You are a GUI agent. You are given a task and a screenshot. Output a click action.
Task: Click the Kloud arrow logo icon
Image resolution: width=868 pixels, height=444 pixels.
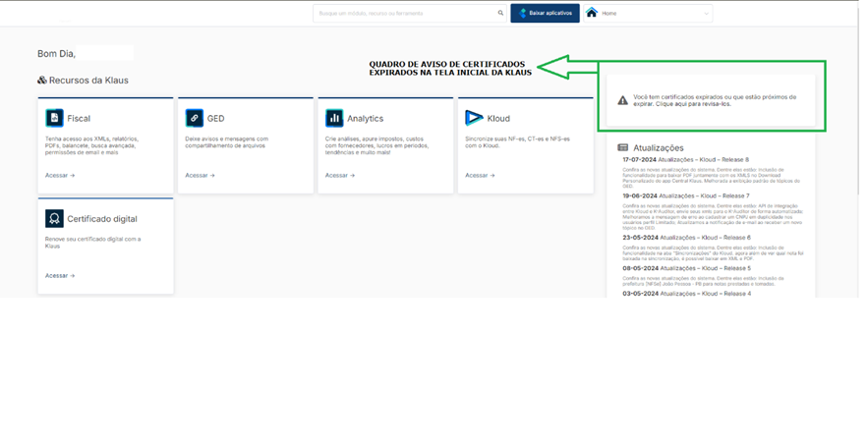474,118
